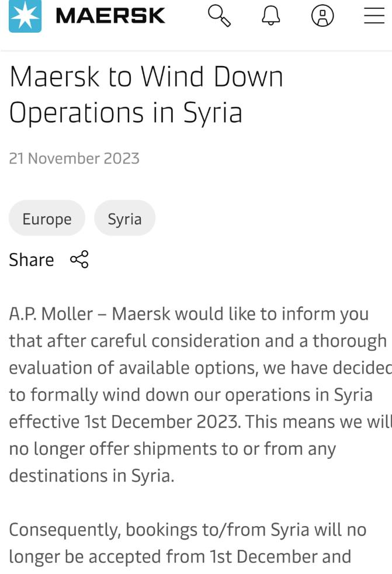The width and height of the screenshot is (392, 574).
Task: Open the notifications bell
Action: coord(270,16)
